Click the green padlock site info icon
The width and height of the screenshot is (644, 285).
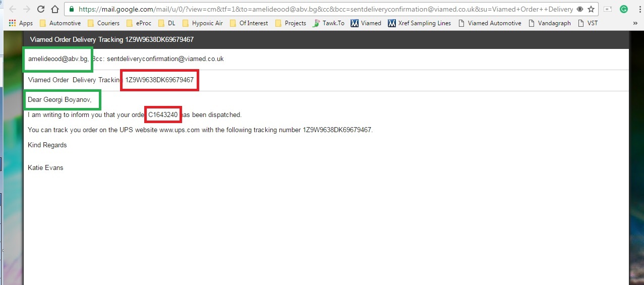click(x=72, y=9)
